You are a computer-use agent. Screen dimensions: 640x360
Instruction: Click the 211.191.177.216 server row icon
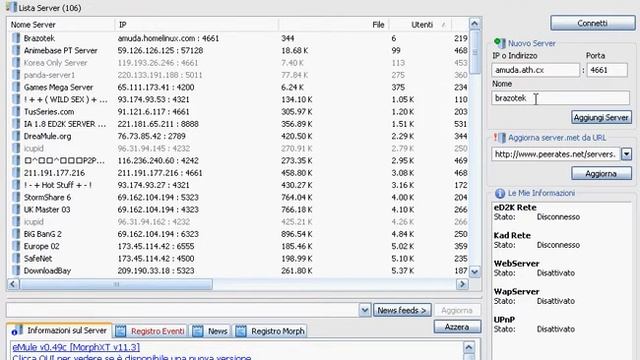click(16, 173)
